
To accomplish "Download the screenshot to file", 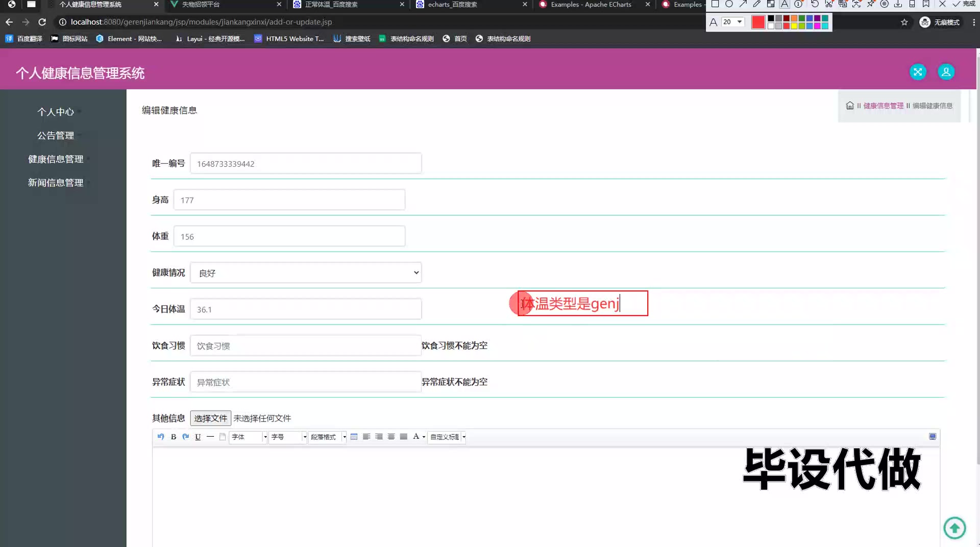I will point(898,4).
